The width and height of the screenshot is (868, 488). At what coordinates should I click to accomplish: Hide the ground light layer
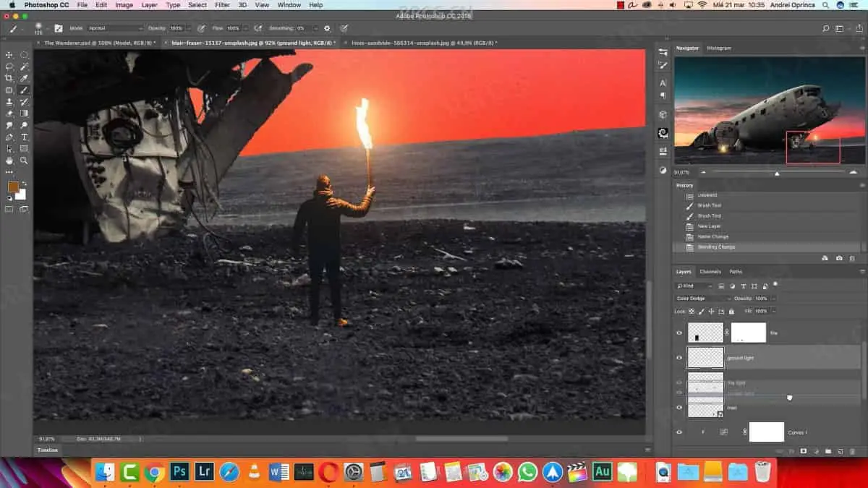tap(678, 358)
